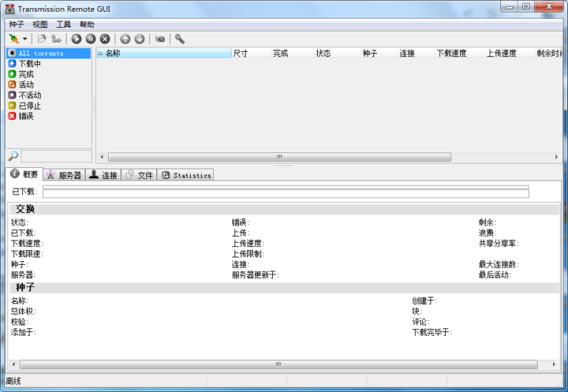The image size is (568, 392).
Task: Click the add torrent link icon
Action: coord(55,38)
